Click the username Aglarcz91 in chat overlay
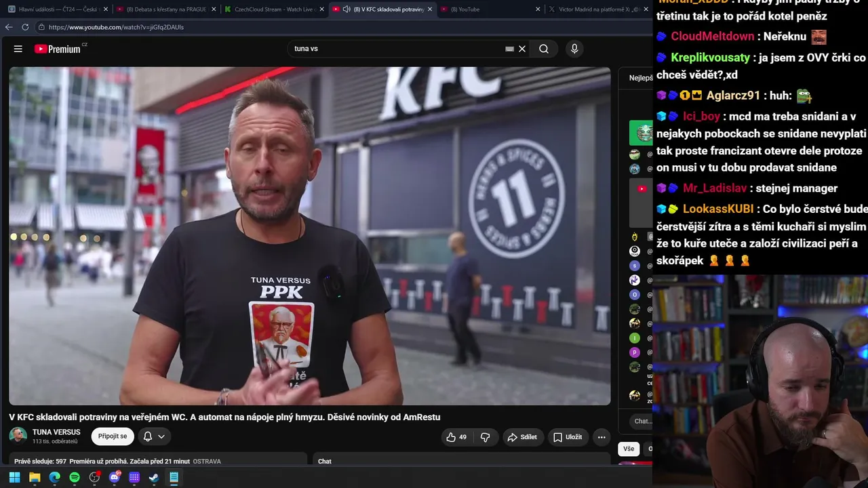This screenshot has height=488, width=868. pos(734,96)
